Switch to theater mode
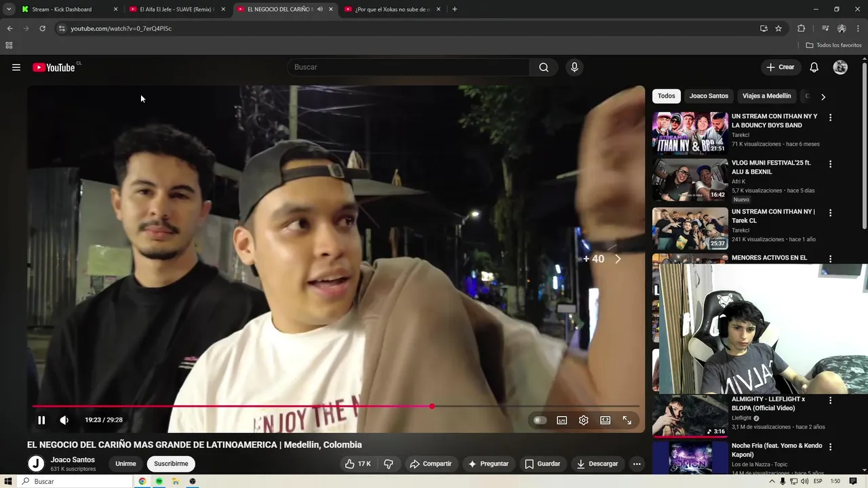Viewport: 868px width, 488px height. [606, 420]
